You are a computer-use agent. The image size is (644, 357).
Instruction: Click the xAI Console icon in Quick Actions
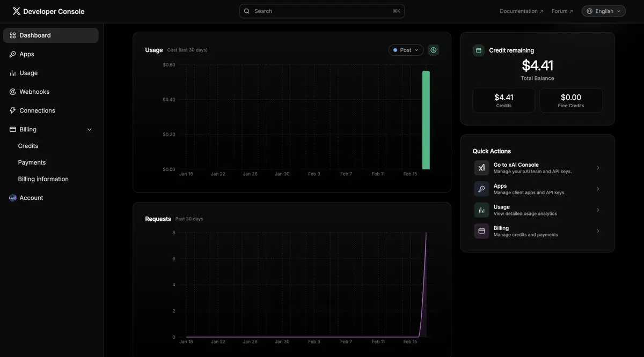[x=481, y=168]
